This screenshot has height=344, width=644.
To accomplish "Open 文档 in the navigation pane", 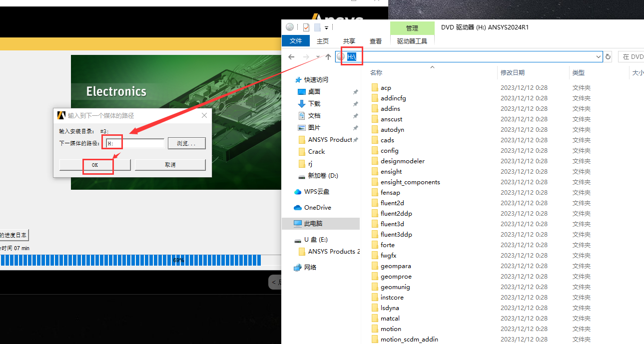I will tap(314, 116).
